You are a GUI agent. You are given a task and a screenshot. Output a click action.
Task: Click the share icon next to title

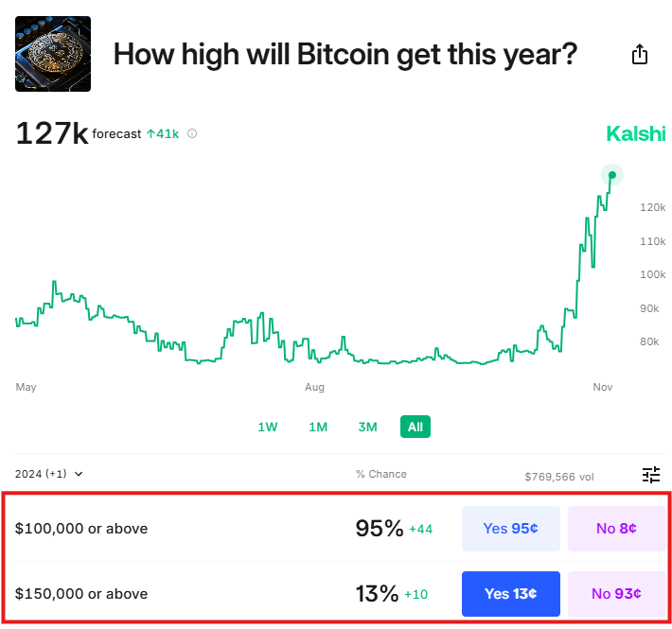coord(640,54)
